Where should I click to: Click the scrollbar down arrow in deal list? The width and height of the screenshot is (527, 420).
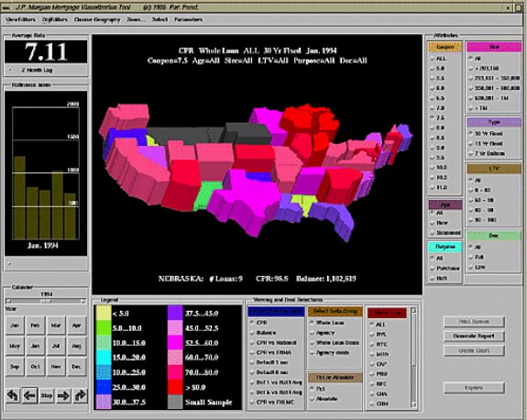pos(413,404)
